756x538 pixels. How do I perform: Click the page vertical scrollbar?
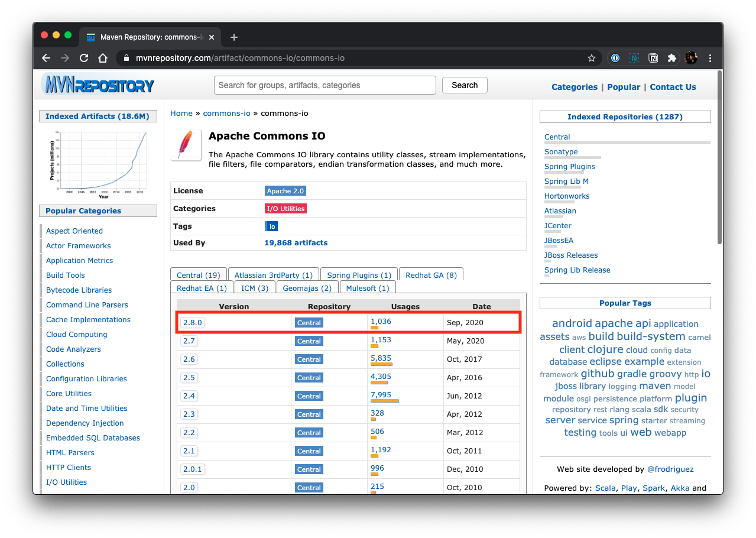coord(719,160)
